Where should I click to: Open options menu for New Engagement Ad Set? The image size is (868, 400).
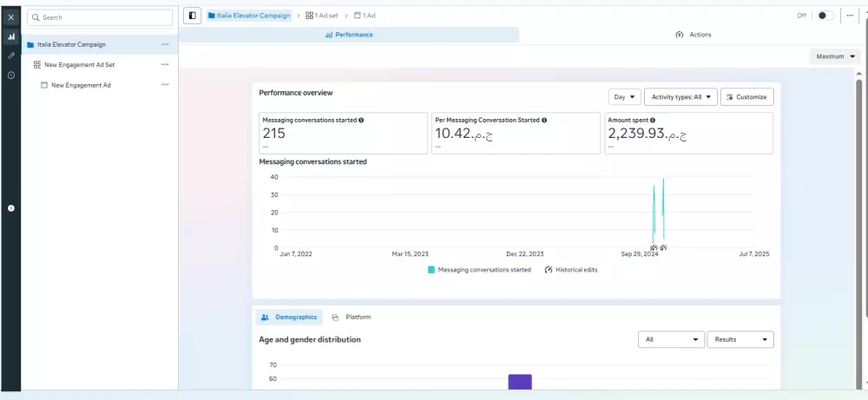point(165,65)
